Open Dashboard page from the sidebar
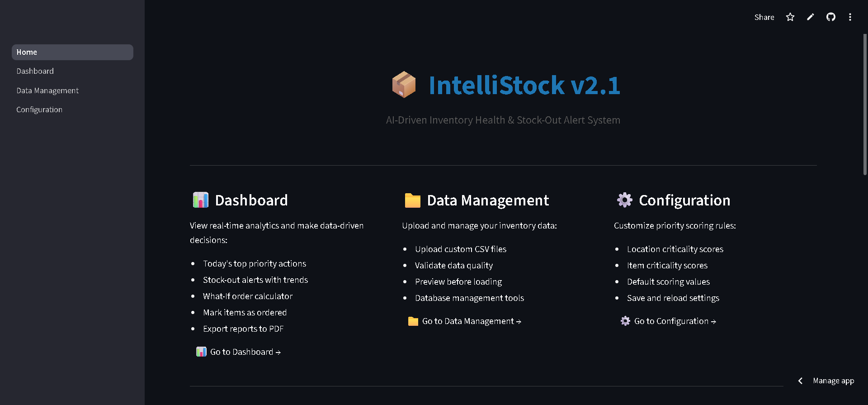Viewport: 868px width, 405px height. pyautogui.click(x=72, y=71)
